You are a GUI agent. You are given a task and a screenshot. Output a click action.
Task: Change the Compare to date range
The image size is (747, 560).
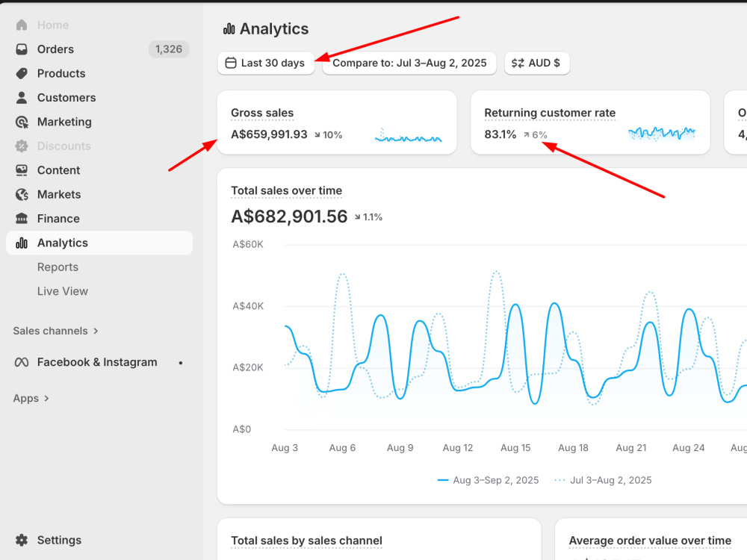coord(409,63)
